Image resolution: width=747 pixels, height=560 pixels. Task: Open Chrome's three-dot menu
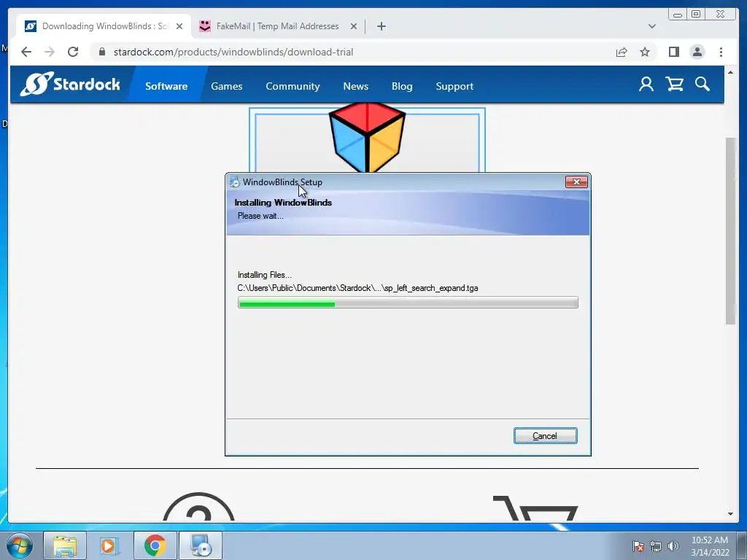[721, 52]
